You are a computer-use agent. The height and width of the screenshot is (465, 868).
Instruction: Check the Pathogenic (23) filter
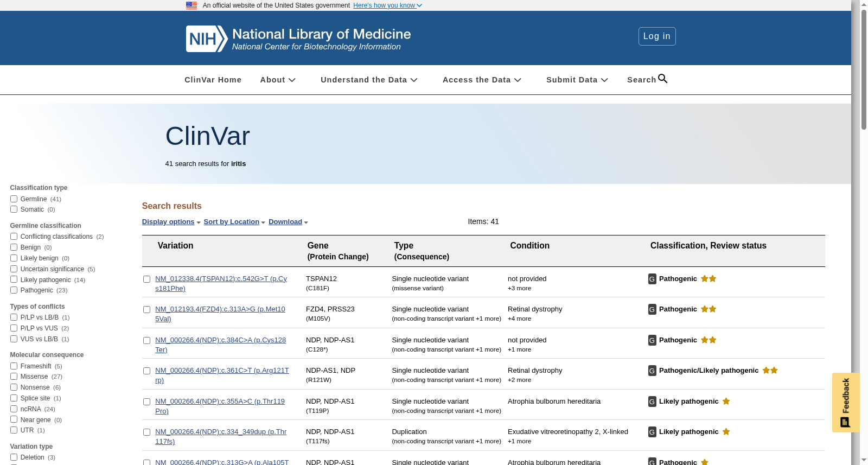(14, 290)
